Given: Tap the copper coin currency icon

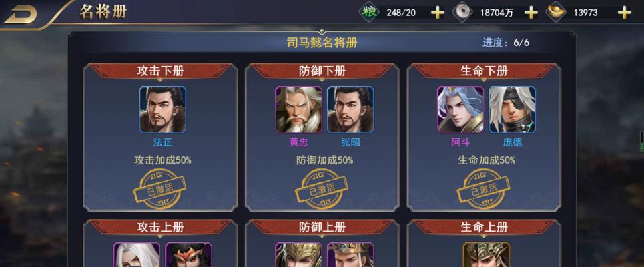Looking at the screenshot, I should [462, 12].
